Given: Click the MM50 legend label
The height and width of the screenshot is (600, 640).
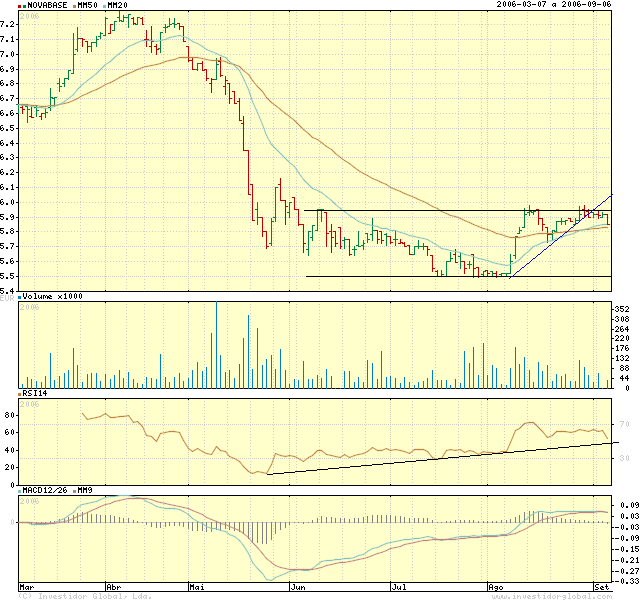Looking at the screenshot, I should click(87, 5).
